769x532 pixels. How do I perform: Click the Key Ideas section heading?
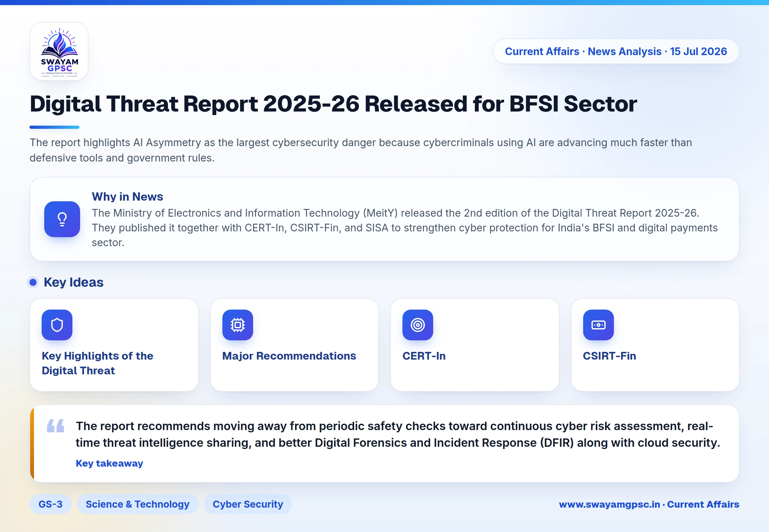(x=74, y=282)
